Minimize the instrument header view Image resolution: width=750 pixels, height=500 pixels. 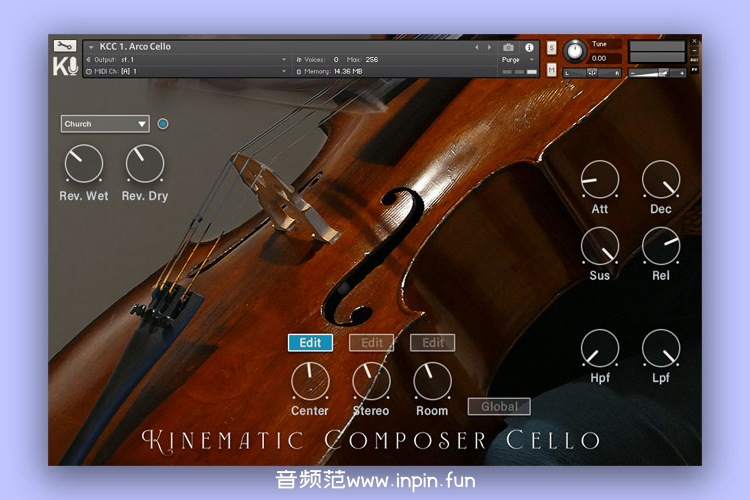coord(694,51)
